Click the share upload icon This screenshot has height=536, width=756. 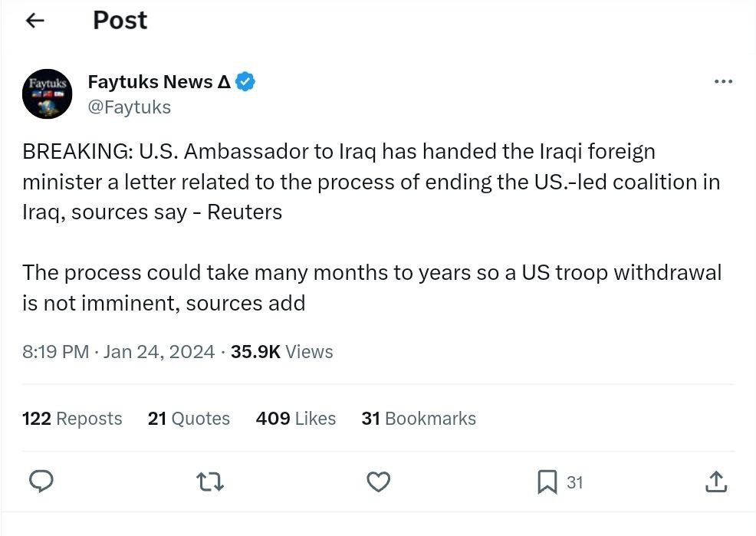[x=715, y=482]
